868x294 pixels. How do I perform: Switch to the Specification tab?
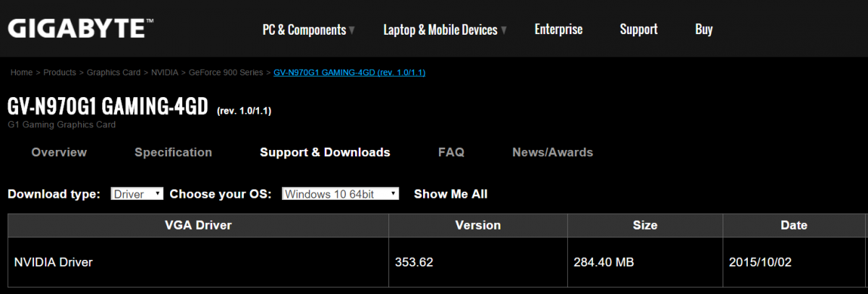pos(174,152)
